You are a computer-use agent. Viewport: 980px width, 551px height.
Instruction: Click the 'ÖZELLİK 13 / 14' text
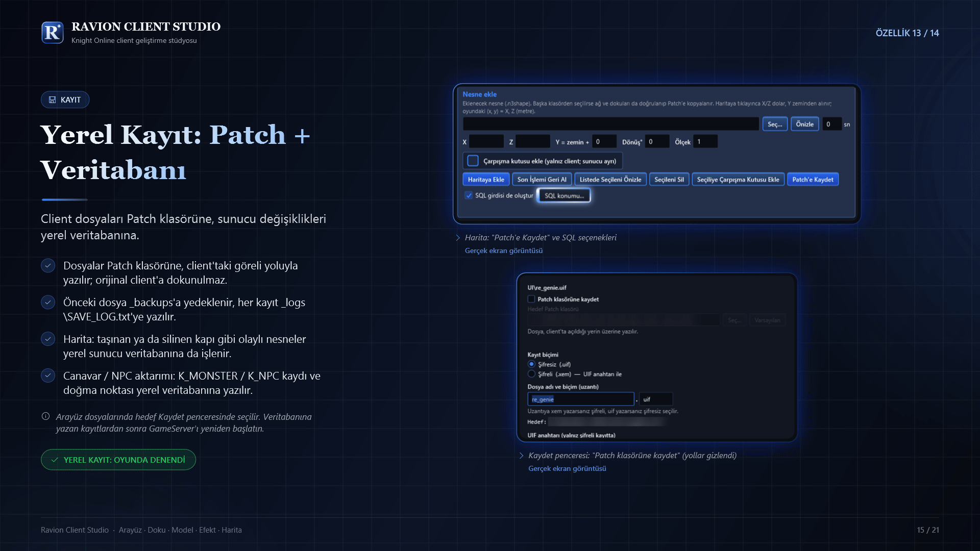click(x=907, y=33)
